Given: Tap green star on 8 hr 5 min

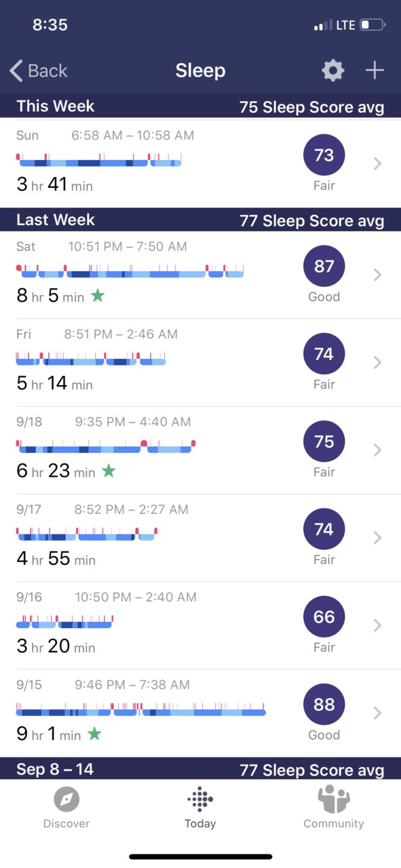Looking at the screenshot, I should point(98,296).
